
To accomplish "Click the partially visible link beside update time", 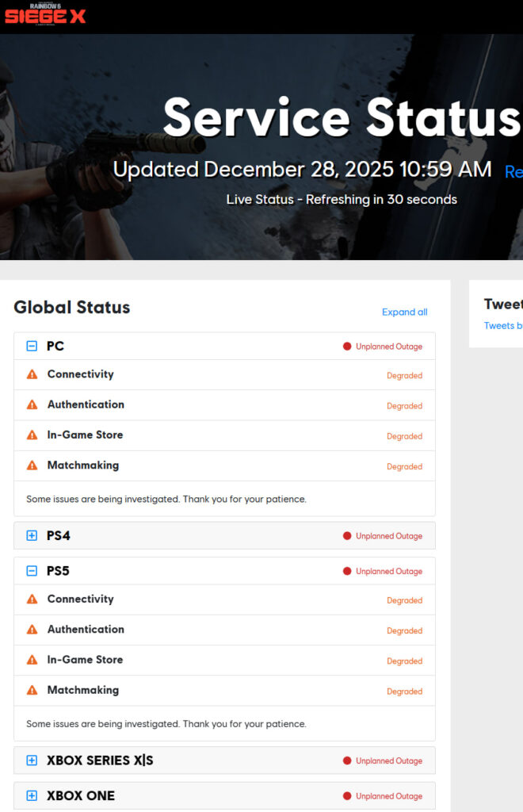I will click(513, 171).
